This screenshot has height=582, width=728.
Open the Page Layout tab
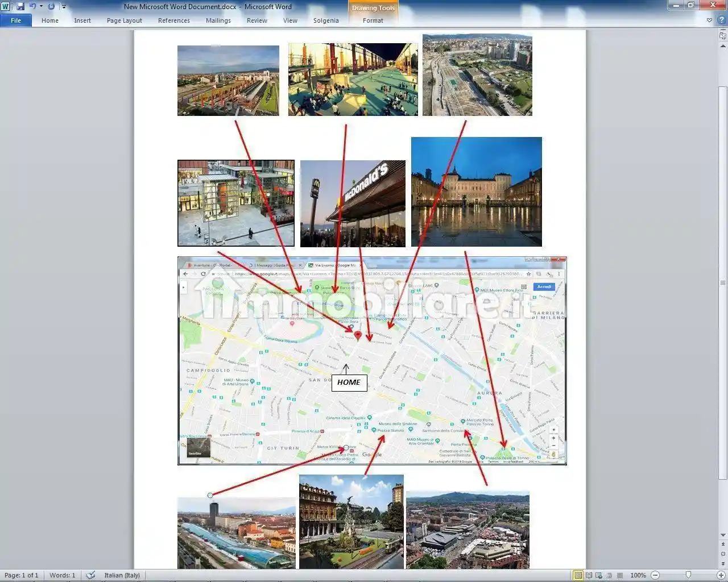pyautogui.click(x=125, y=20)
